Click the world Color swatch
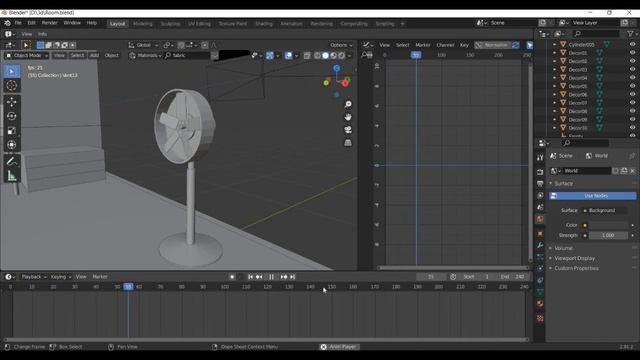Screen dimensions: 640x360 608,225
